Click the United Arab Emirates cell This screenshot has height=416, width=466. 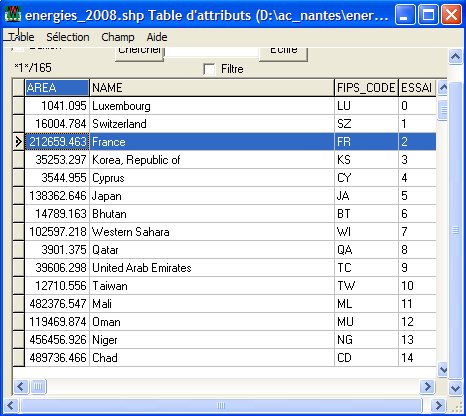pos(212,268)
